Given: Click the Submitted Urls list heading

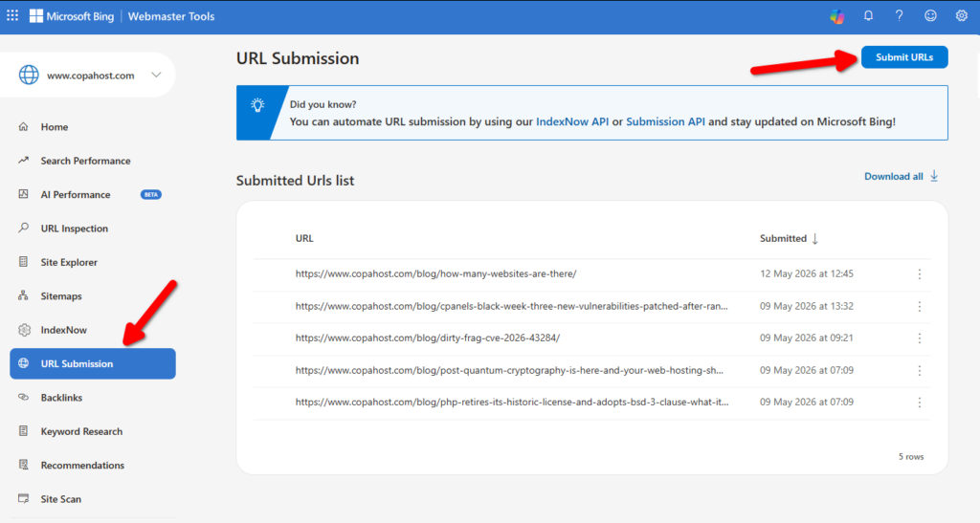Looking at the screenshot, I should [x=295, y=181].
